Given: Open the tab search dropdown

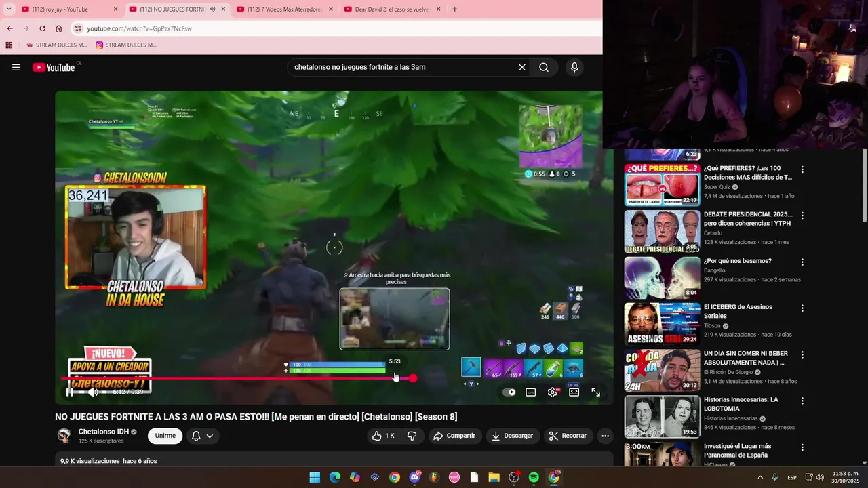Looking at the screenshot, I should pos(8,9).
